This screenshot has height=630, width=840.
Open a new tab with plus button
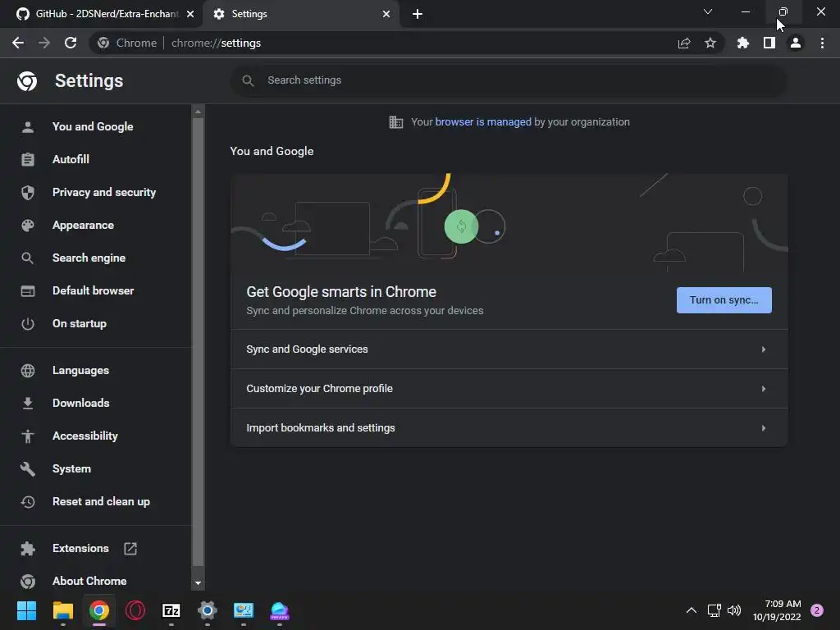pyautogui.click(x=418, y=14)
